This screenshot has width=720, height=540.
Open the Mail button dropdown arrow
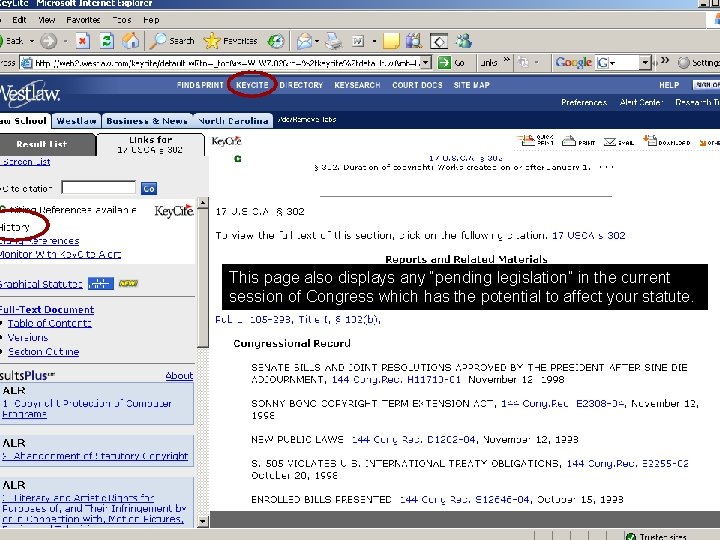click(x=317, y=41)
